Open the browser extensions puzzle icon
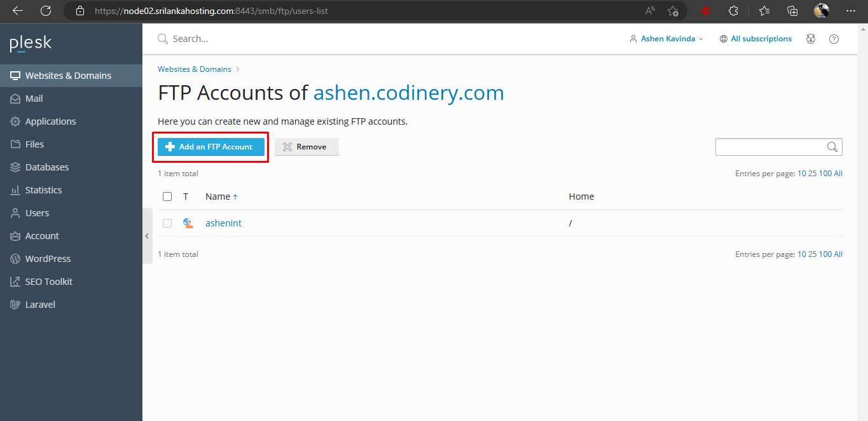 [733, 11]
